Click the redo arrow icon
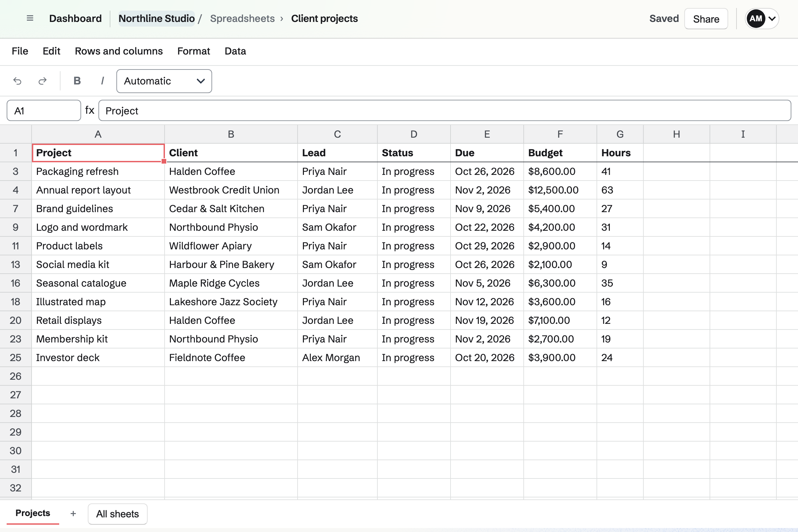Viewport: 798px width, 532px height. [x=43, y=81]
